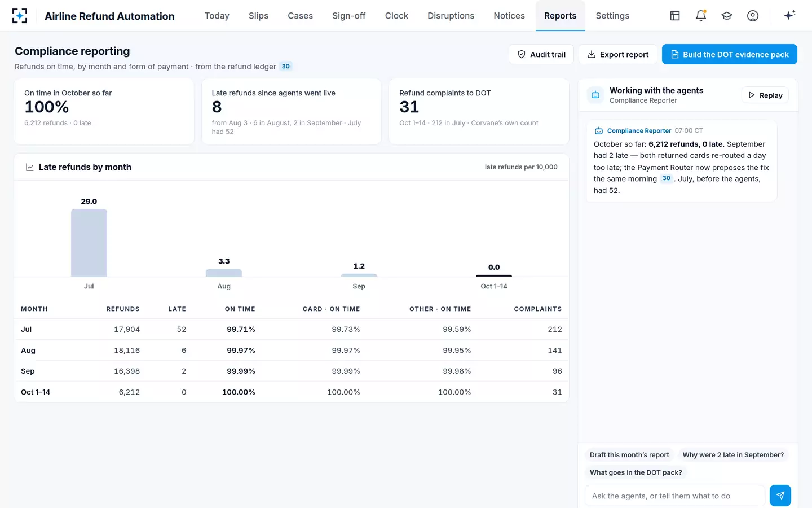Select 'What goes in the DOT pack?' suggestion
Image resolution: width=812 pixels, height=508 pixels.
(636, 472)
